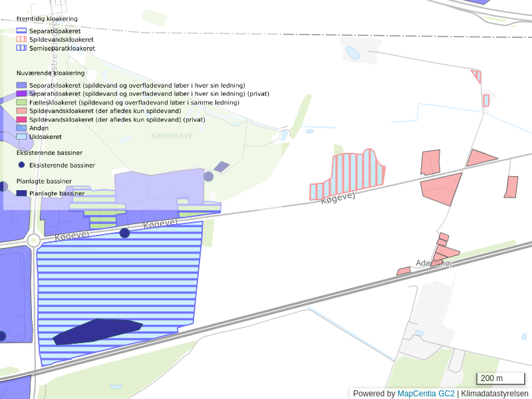
Task: Click the Semiseparatkloakeret legend symbol
Action: [21, 48]
